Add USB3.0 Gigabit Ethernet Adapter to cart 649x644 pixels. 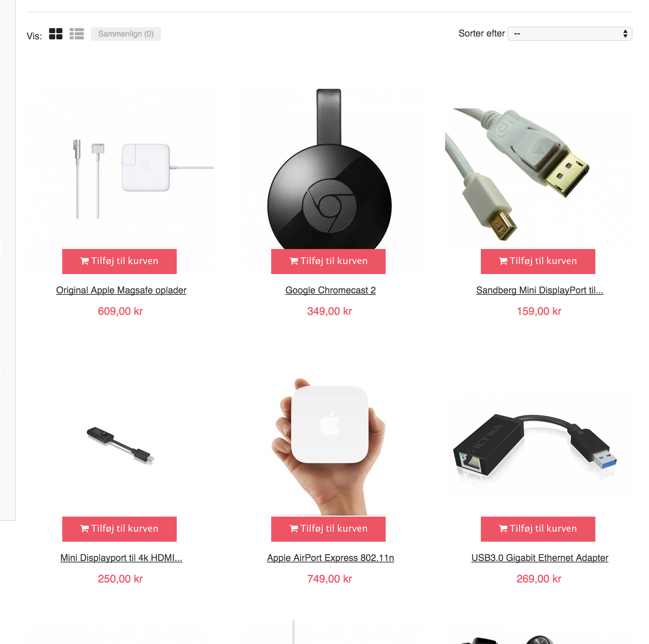(538, 529)
